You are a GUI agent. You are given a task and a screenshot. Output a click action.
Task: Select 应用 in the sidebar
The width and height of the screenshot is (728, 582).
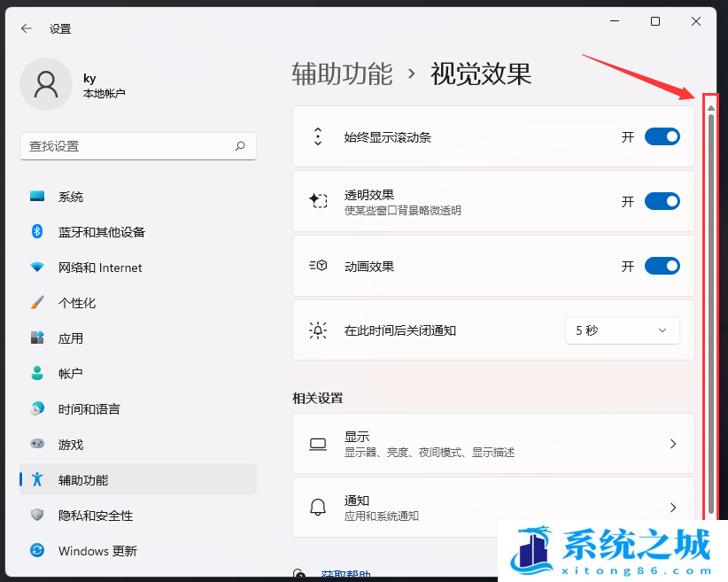[x=70, y=338]
